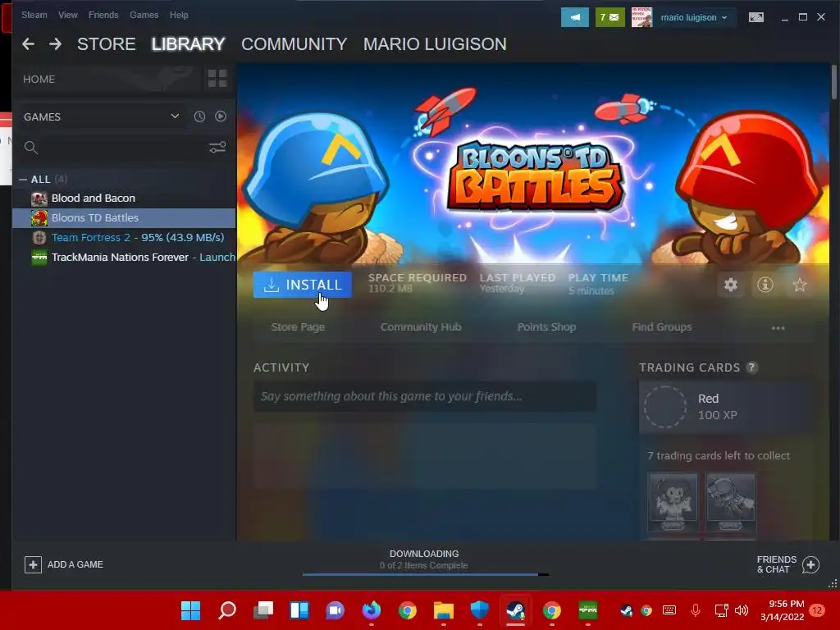
Task: Open the View menu
Action: pos(67,15)
